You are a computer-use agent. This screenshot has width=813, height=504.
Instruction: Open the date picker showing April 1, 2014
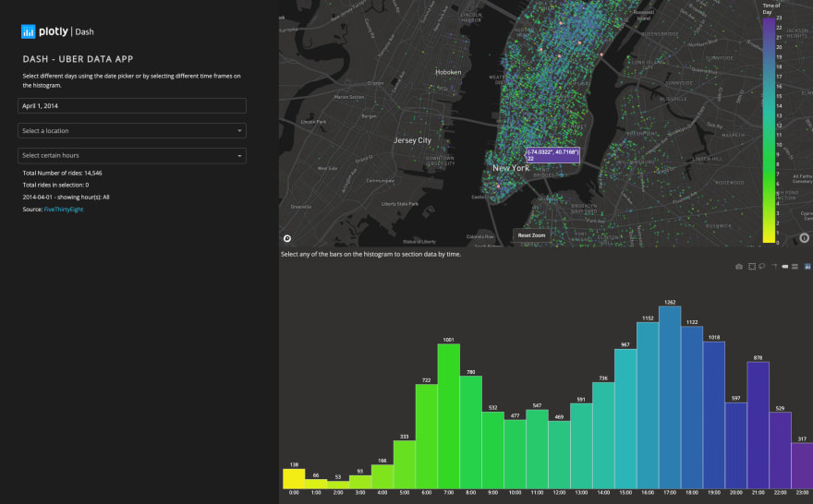point(132,105)
